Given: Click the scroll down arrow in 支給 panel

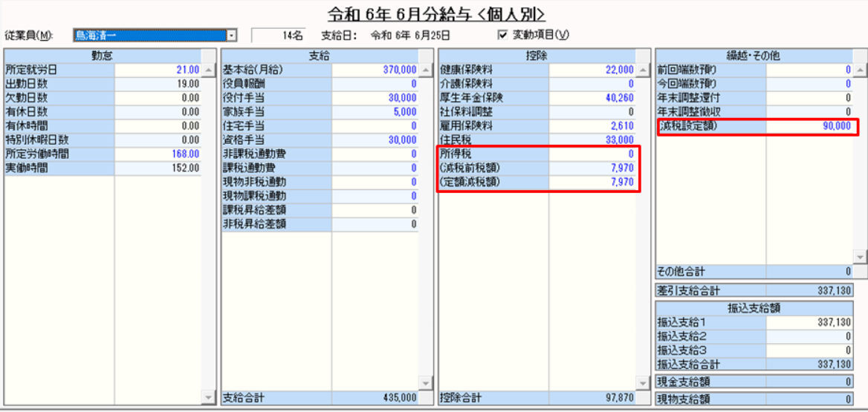Looking at the screenshot, I should [426, 383].
